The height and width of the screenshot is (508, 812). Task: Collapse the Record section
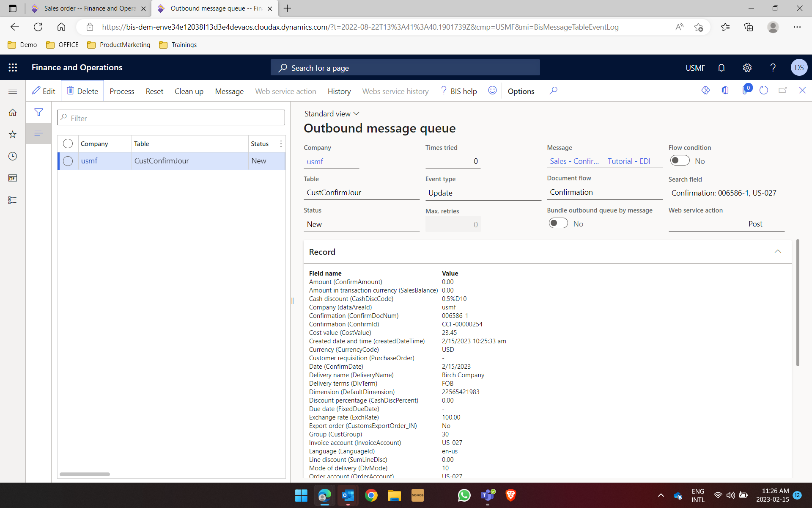[778, 251]
